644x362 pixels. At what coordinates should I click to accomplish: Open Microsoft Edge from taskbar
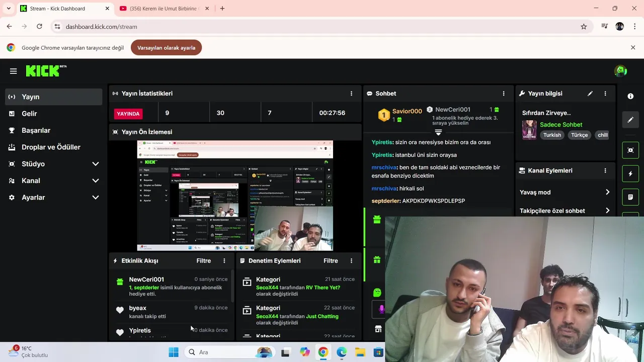(x=342, y=352)
